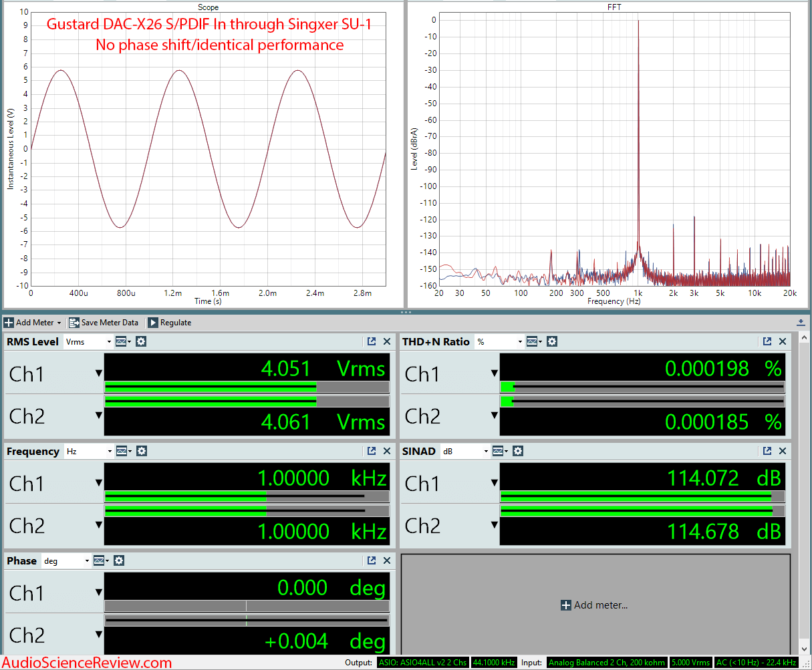812x670 pixels.
Task: Close the THD+N Ratio meter
Action: tap(783, 341)
